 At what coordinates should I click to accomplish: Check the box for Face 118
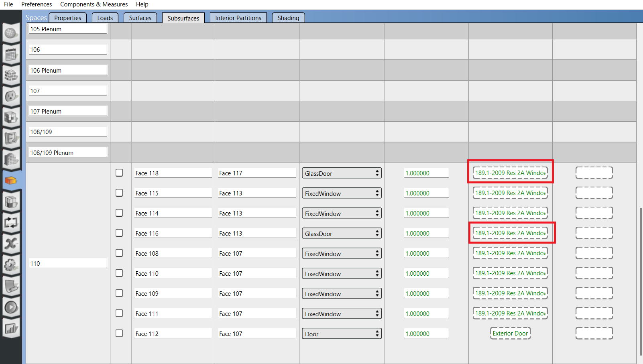119,173
